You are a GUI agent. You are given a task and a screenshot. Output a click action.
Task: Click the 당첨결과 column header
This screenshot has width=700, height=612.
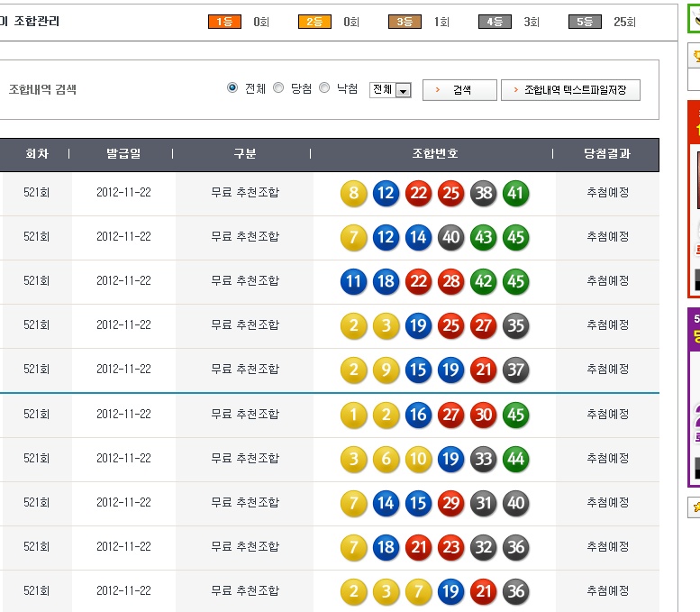point(607,154)
